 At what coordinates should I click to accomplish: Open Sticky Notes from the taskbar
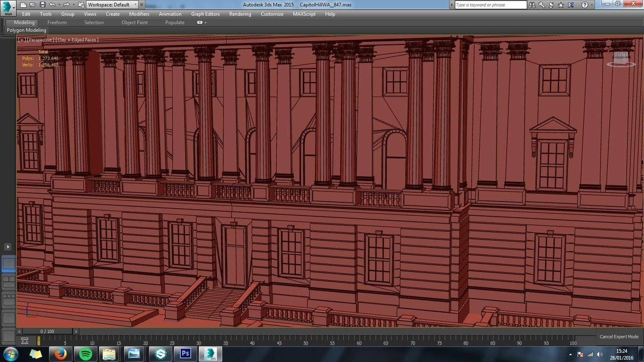click(36, 354)
